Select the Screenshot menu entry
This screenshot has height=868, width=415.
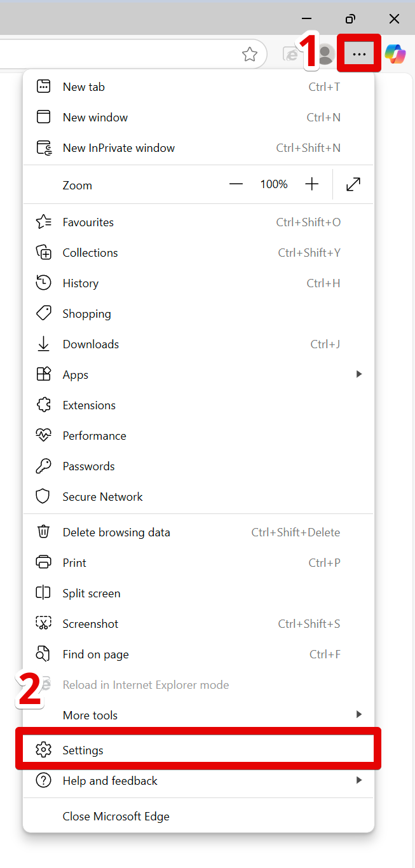pyautogui.click(x=198, y=623)
